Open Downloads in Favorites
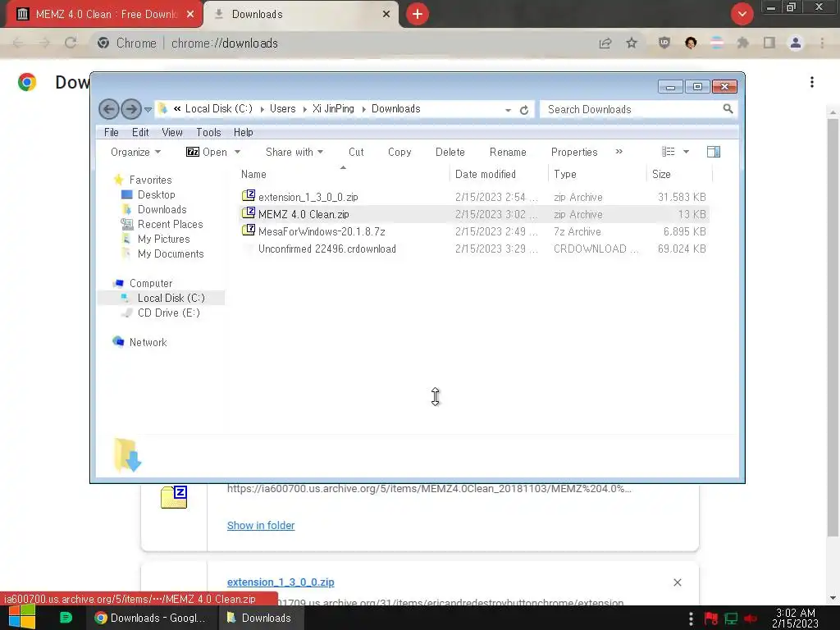The width and height of the screenshot is (840, 630). 162,209
